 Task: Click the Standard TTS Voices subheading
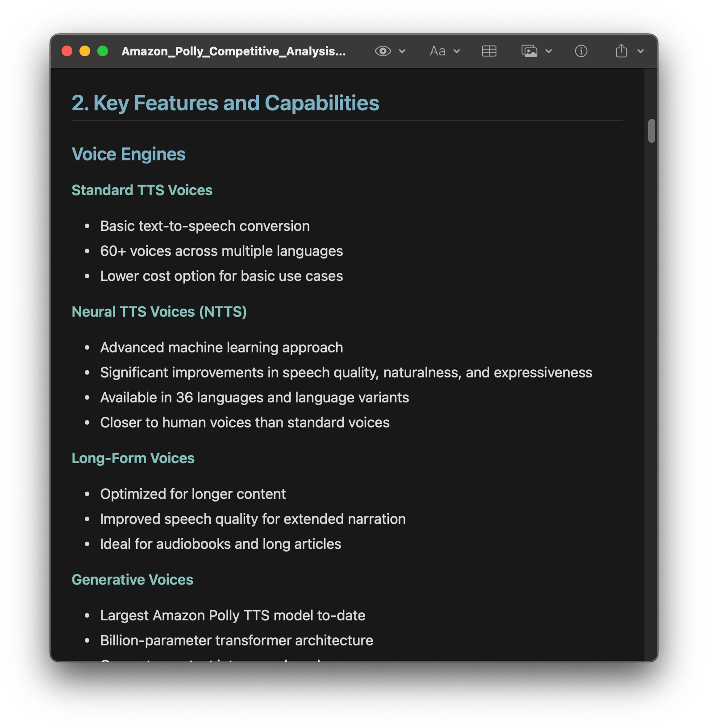click(x=142, y=190)
